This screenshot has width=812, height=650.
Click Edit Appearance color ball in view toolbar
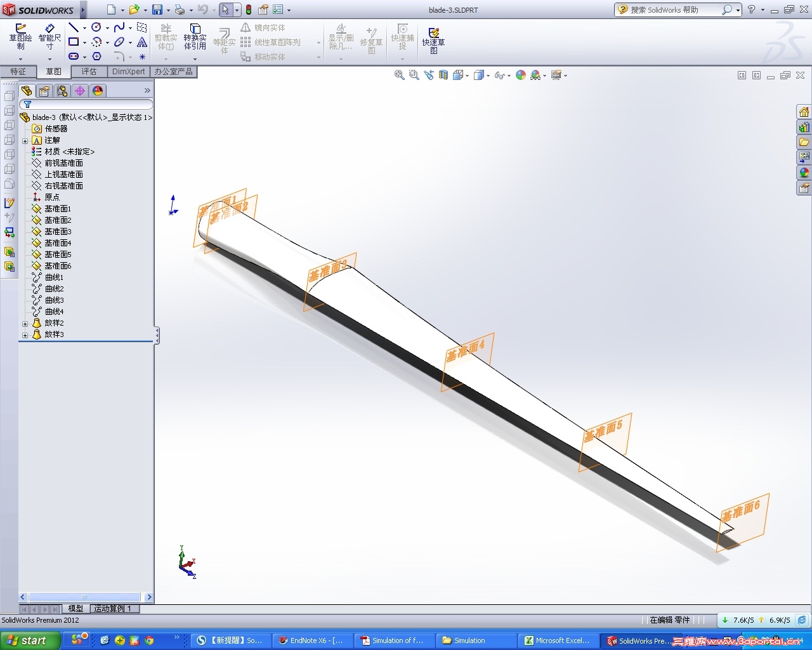click(x=521, y=75)
